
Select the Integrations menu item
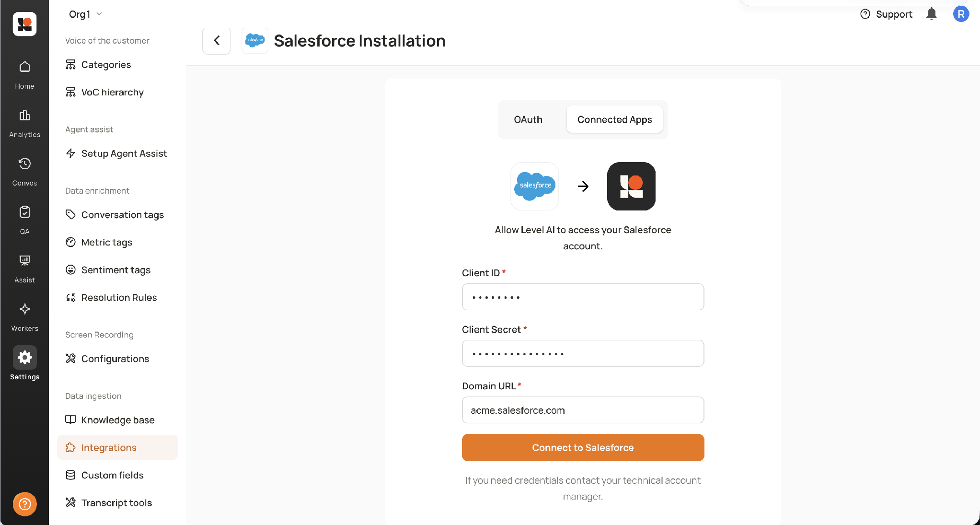pos(117,447)
